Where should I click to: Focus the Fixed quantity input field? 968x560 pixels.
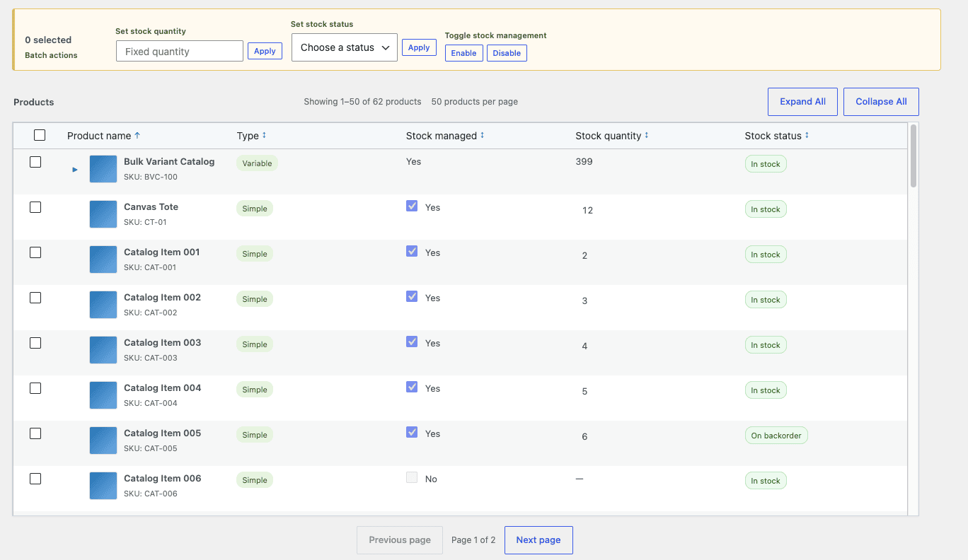click(x=180, y=51)
